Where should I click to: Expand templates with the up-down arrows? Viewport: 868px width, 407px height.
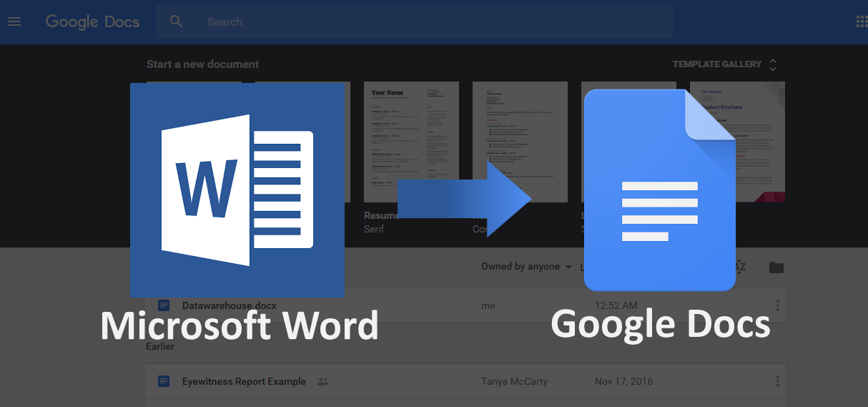[x=773, y=65]
